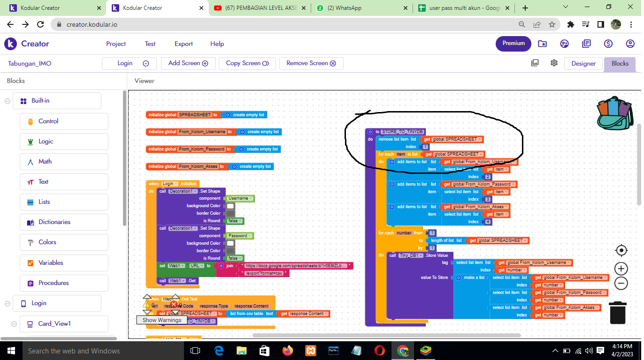Open project settings gear icon

pos(554,63)
